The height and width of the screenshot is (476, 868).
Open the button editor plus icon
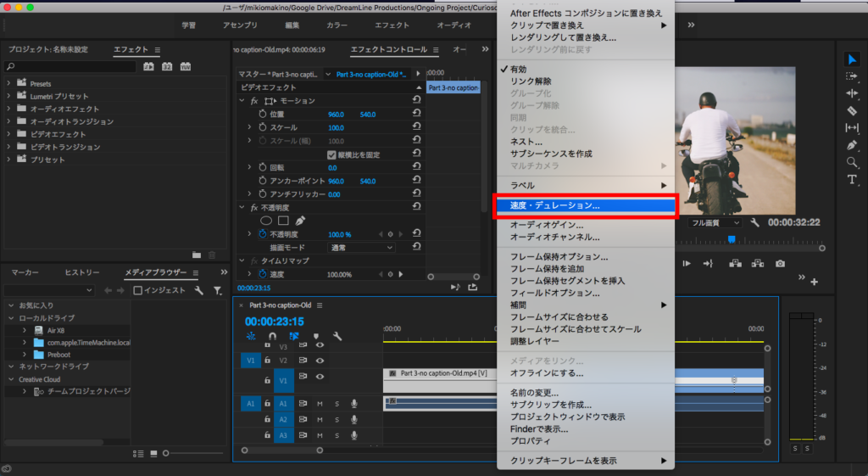point(815,282)
